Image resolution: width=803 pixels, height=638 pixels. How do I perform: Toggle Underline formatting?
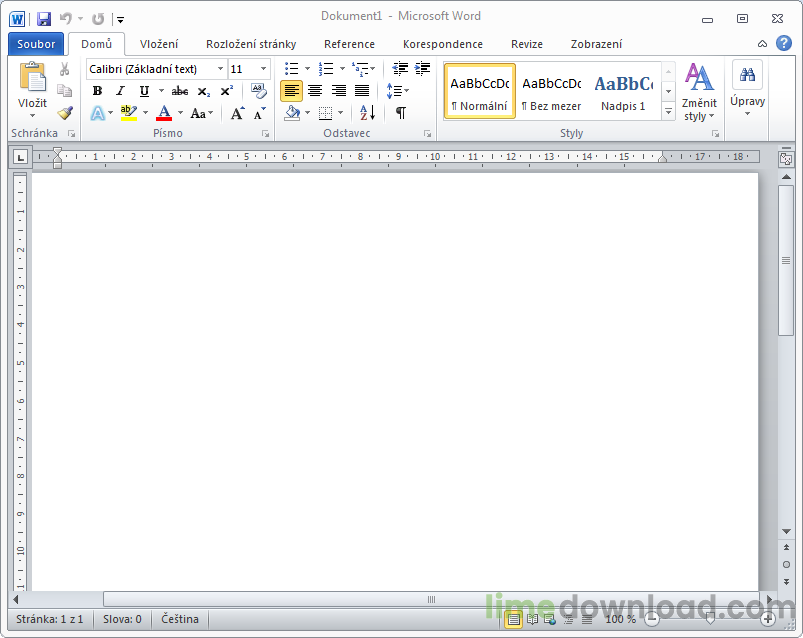144,91
